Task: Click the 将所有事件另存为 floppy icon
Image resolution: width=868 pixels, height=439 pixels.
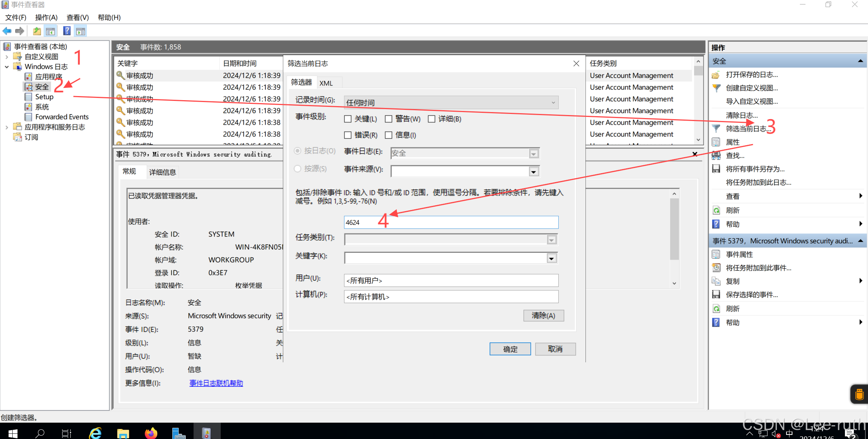Action: click(x=716, y=169)
